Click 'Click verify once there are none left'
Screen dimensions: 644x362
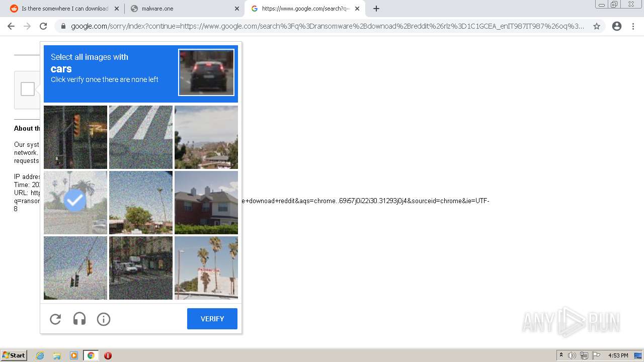coord(105,79)
